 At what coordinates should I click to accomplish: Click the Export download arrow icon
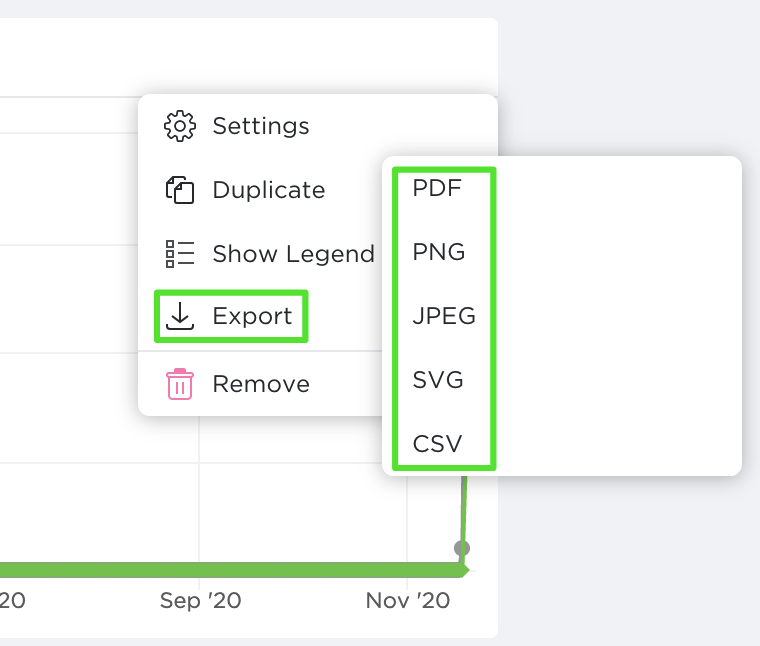180,316
